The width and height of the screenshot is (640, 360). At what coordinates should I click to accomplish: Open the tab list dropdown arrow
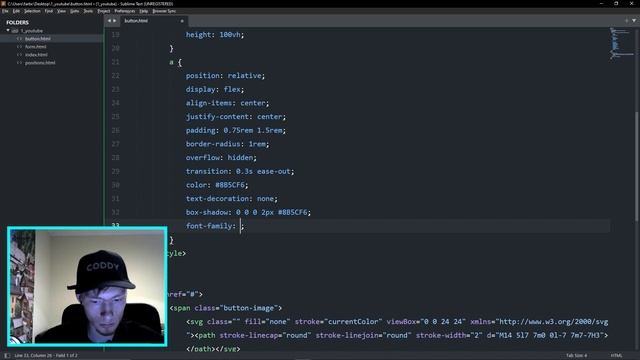[x=634, y=20]
